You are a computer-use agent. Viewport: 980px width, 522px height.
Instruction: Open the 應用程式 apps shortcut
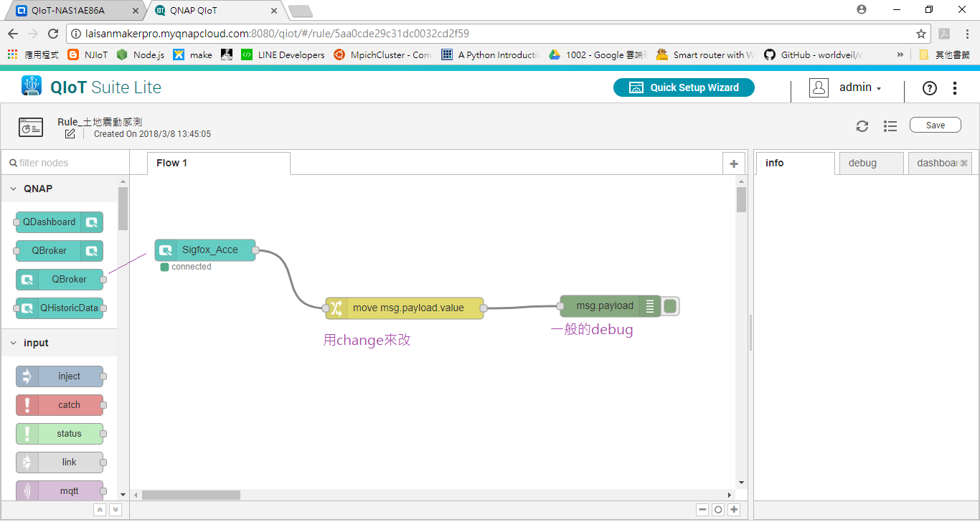click(33, 54)
